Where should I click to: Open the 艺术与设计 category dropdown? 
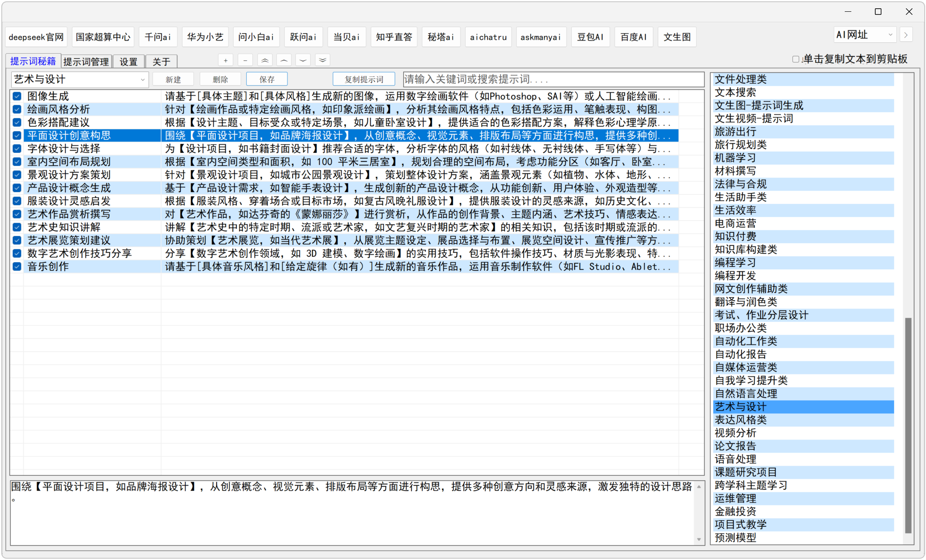point(80,79)
